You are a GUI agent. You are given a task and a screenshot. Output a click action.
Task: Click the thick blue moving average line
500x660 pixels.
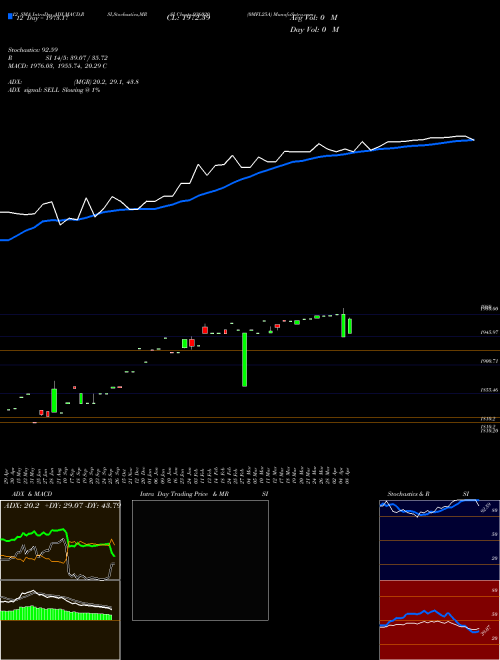coord(237,181)
